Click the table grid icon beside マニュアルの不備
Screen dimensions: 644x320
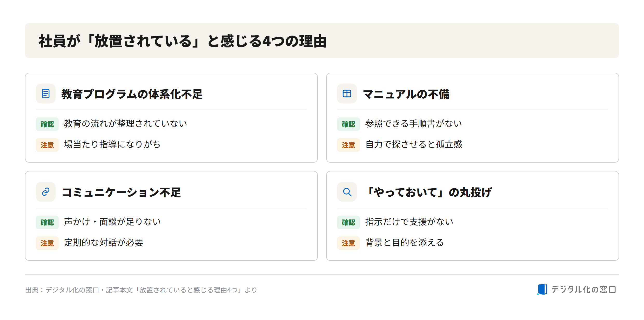pos(347,94)
